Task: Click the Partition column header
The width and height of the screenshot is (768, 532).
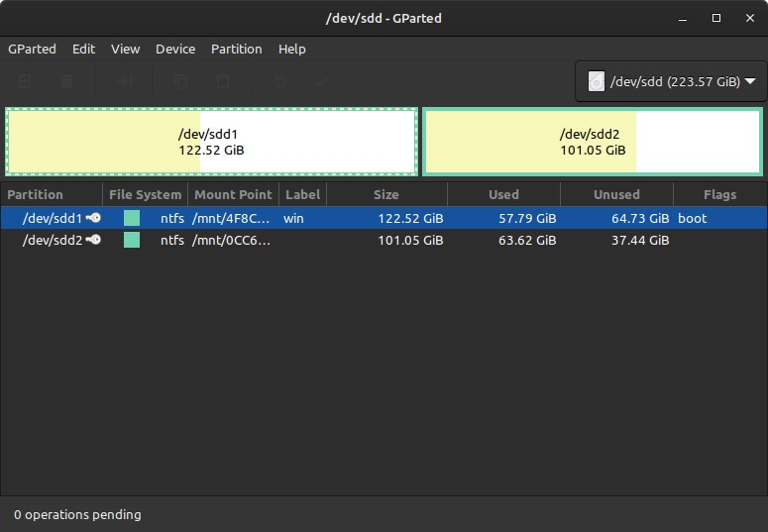Action: [x=52, y=194]
